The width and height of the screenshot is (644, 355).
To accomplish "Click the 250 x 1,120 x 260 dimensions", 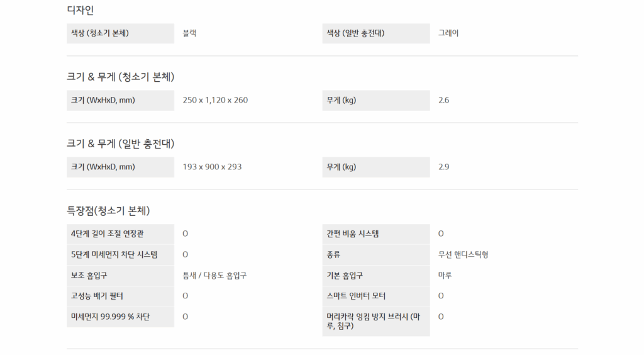I will [x=215, y=100].
